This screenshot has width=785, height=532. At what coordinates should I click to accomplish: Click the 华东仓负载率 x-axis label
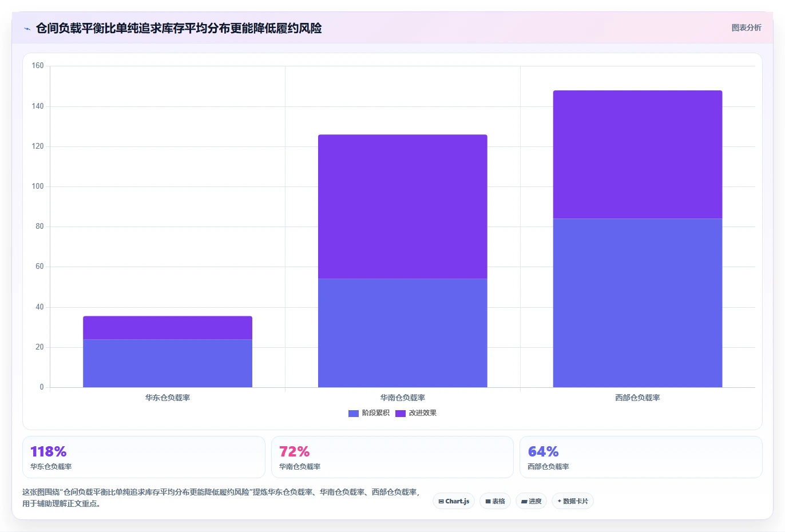click(168, 398)
